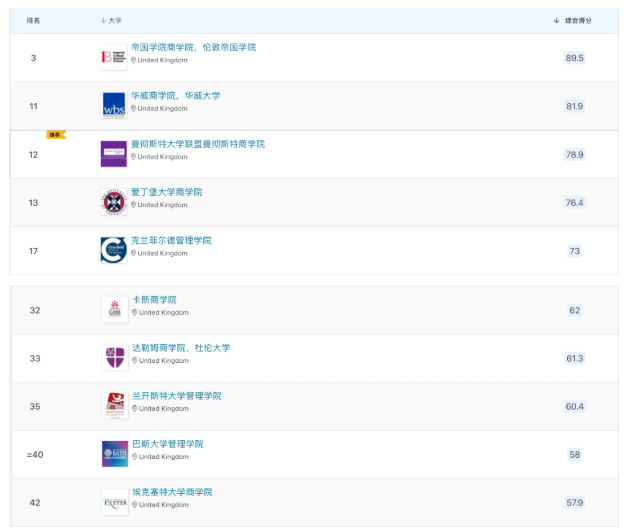
Task: Sort by 综合得分 column header arrow
Action: point(557,20)
